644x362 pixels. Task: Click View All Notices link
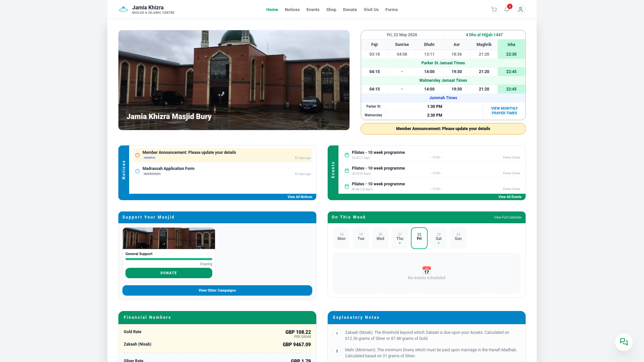coord(300,197)
